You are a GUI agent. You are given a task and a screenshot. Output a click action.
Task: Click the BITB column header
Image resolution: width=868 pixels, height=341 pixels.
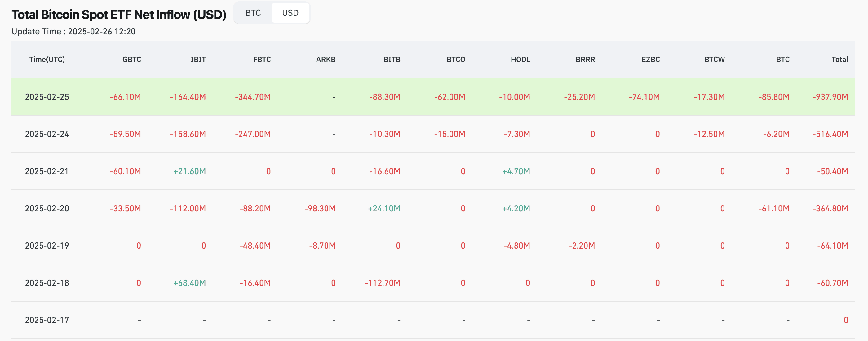(x=392, y=60)
